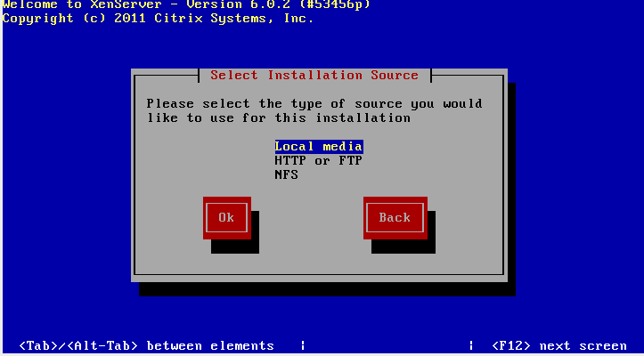The image size is (644, 356).
Task: Click the Copyright 2011 notice line
Action: (x=159, y=19)
